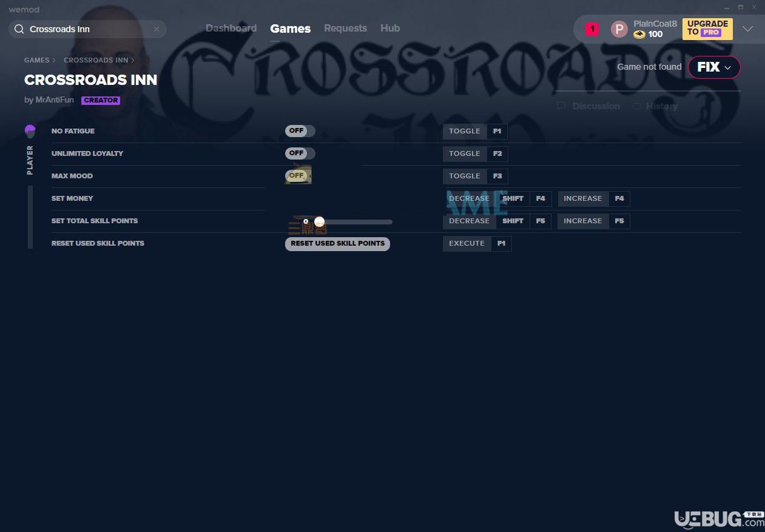The width and height of the screenshot is (765, 532).
Task: Open the PlainCoat8 avatar
Action: (619, 29)
